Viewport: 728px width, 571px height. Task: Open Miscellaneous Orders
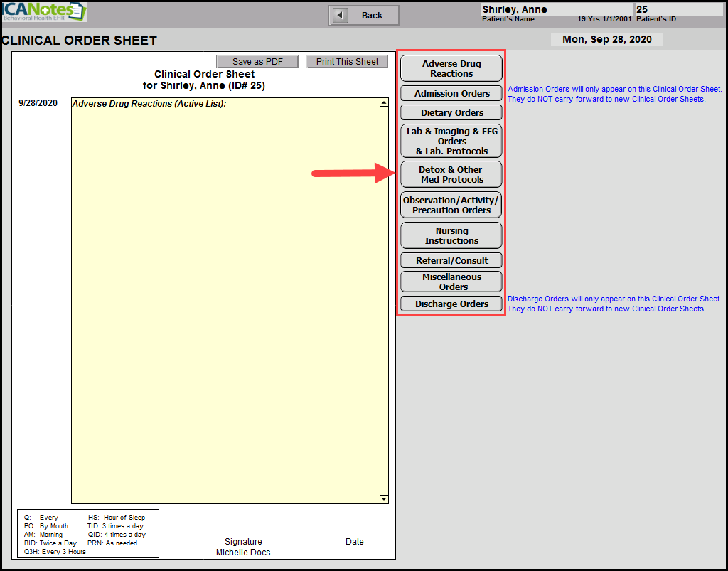[451, 282]
